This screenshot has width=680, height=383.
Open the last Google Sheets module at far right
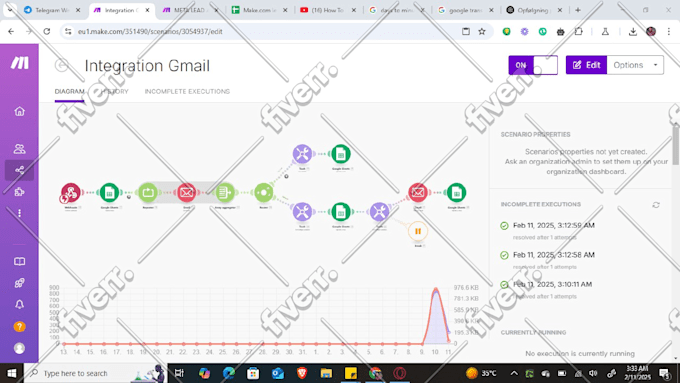point(456,192)
